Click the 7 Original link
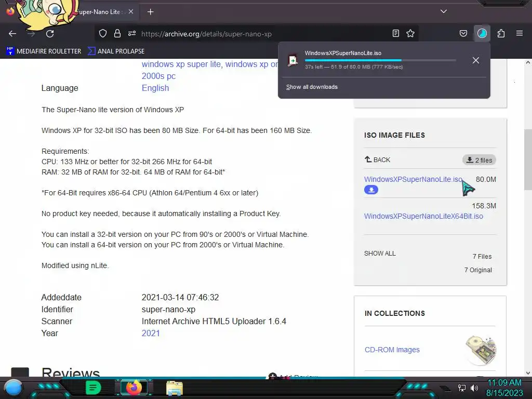This screenshot has width=532, height=399. (478, 270)
